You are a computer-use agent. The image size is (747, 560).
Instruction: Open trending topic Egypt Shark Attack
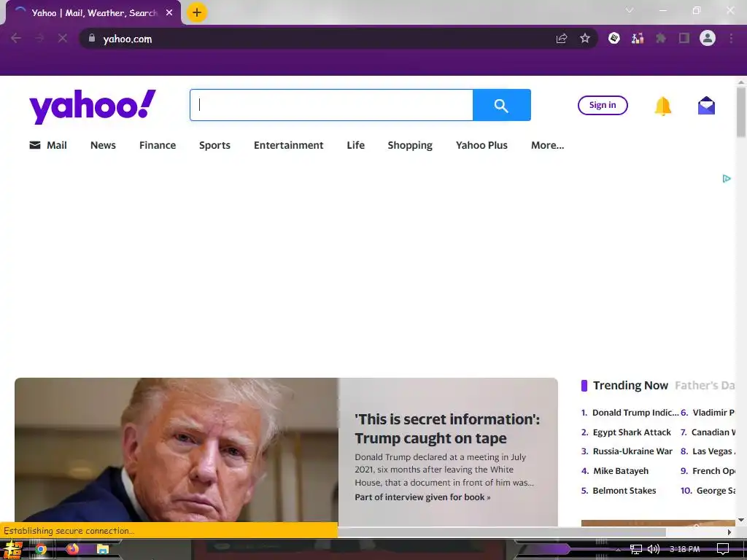632,432
